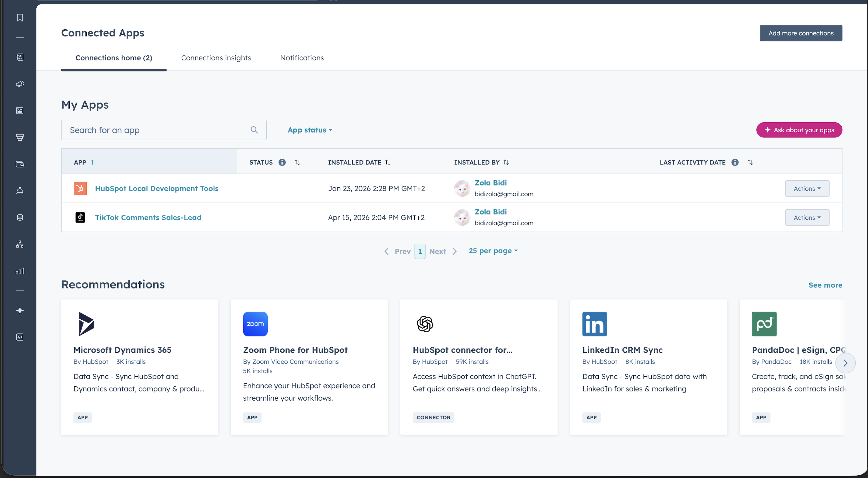Open Zola Bidi link in the TikTok row
The image size is (868, 478).
[x=491, y=212]
